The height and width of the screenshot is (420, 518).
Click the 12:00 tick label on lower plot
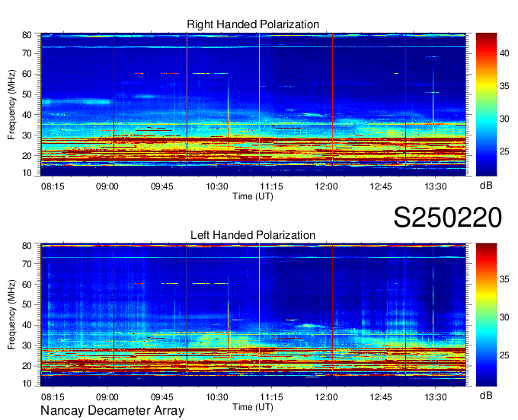pos(326,397)
